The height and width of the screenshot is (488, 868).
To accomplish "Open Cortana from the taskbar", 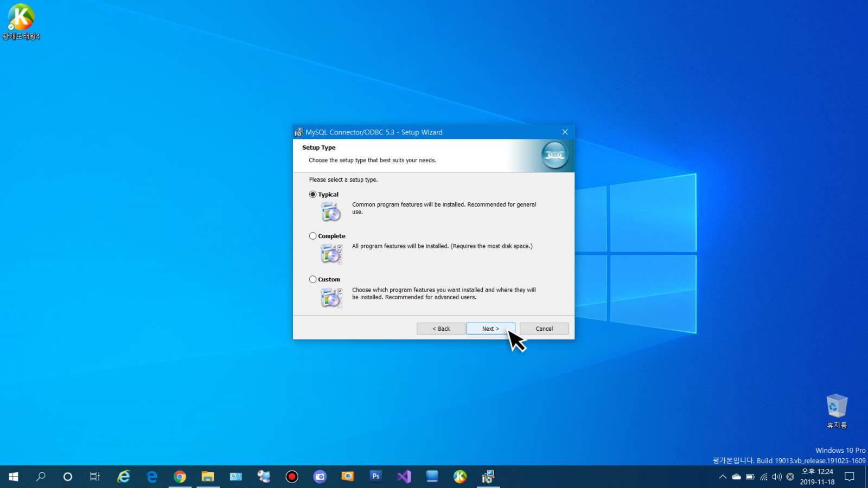I will 68,477.
